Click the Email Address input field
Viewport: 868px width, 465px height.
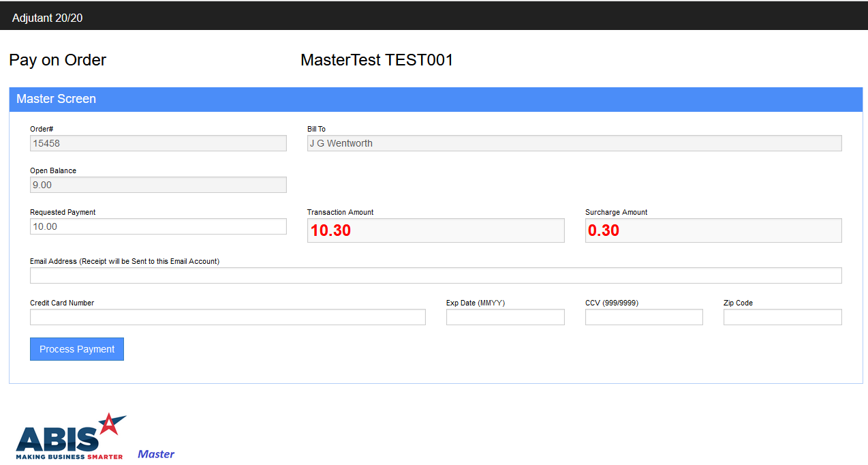tap(435, 275)
